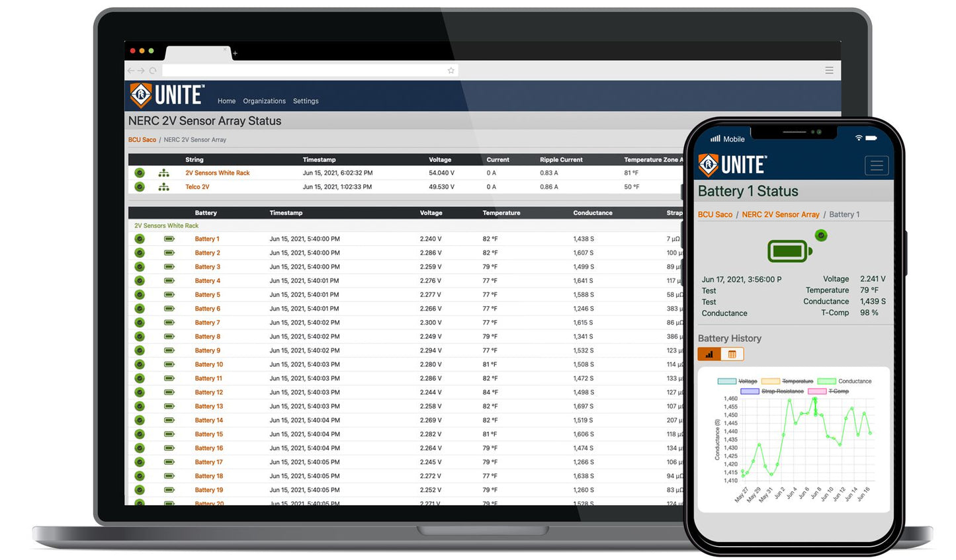Viewport: 956px width, 560px height.
Task: Collapse the 2V Sensors White Rack battery group
Action: [165, 225]
